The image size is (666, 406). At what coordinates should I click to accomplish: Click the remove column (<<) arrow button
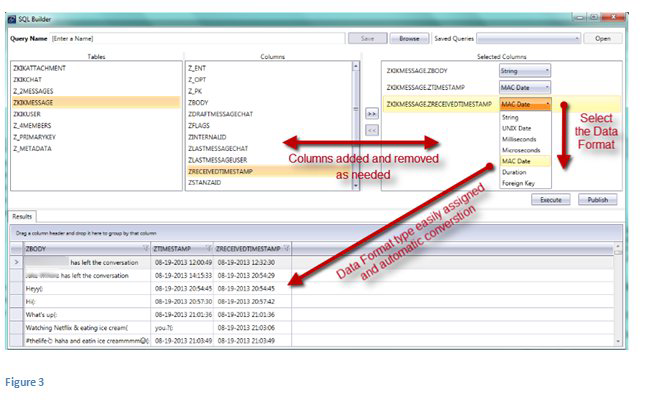[371, 130]
